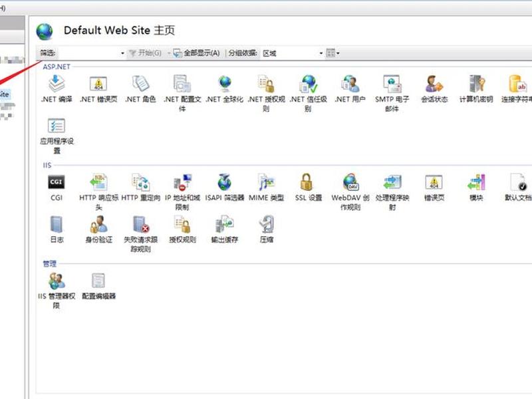Open the view mode dropdown button

coord(332,53)
